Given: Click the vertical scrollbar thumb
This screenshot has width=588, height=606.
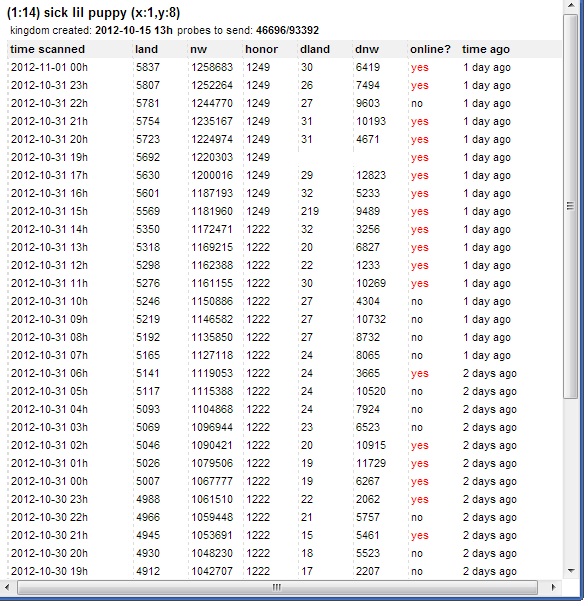Looking at the screenshot, I should coord(570,206).
